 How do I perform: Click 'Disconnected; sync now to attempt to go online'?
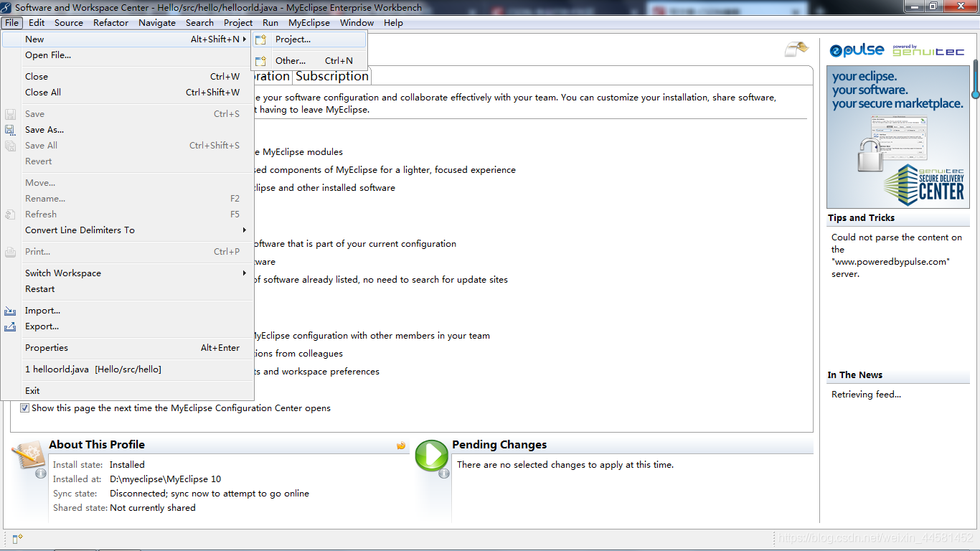pyautogui.click(x=209, y=494)
